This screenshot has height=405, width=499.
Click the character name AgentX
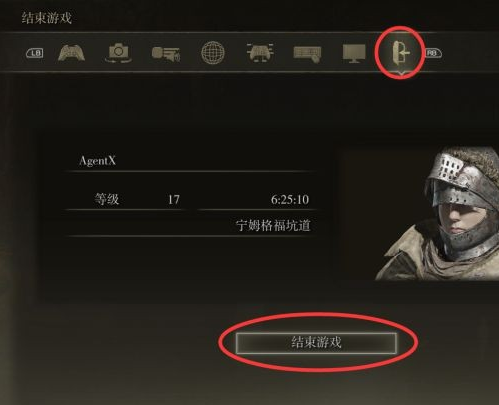click(x=98, y=161)
